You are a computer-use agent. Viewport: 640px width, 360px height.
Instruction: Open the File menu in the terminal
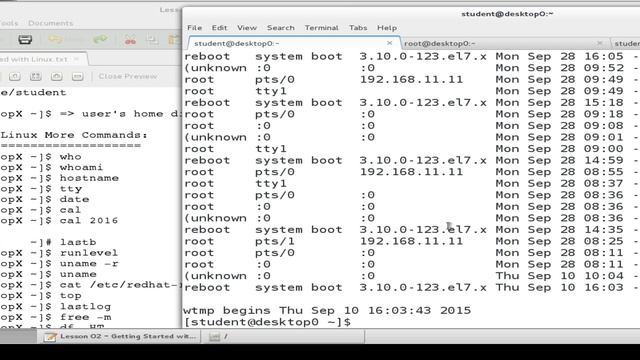coord(194,28)
